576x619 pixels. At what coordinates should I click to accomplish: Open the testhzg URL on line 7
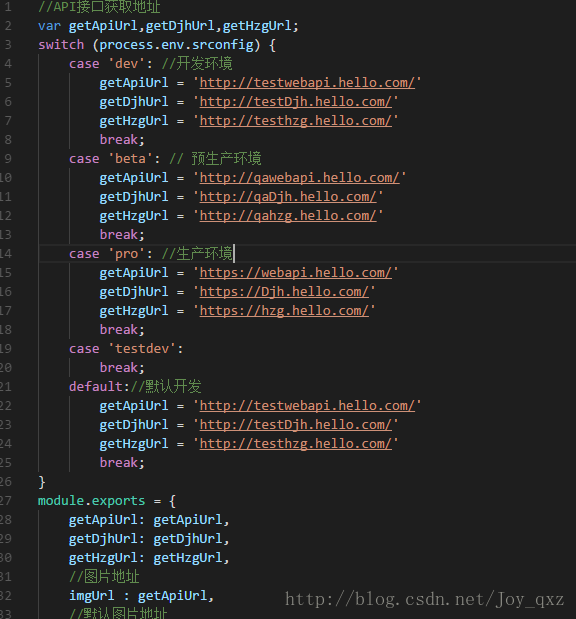tap(296, 121)
